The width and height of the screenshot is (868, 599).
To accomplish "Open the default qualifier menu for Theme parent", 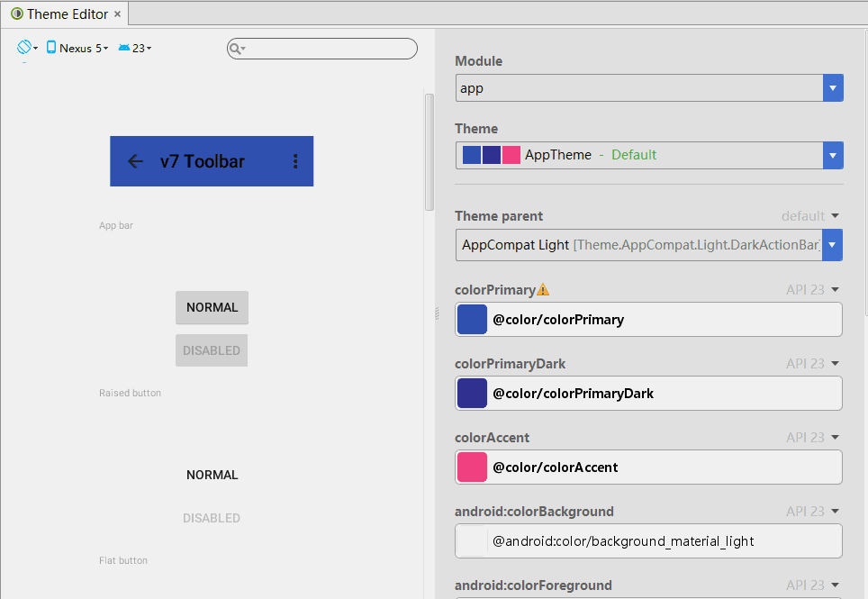I will [810, 216].
